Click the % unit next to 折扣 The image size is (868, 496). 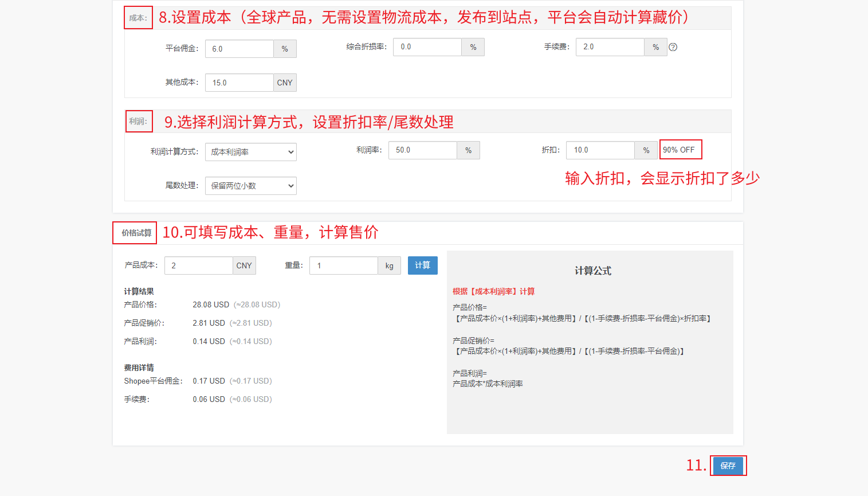[x=646, y=150]
